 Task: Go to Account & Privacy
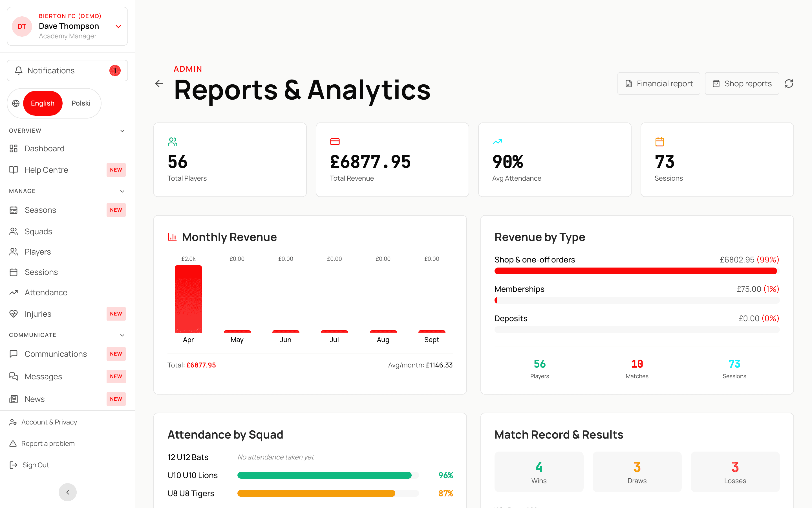(x=67, y=422)
